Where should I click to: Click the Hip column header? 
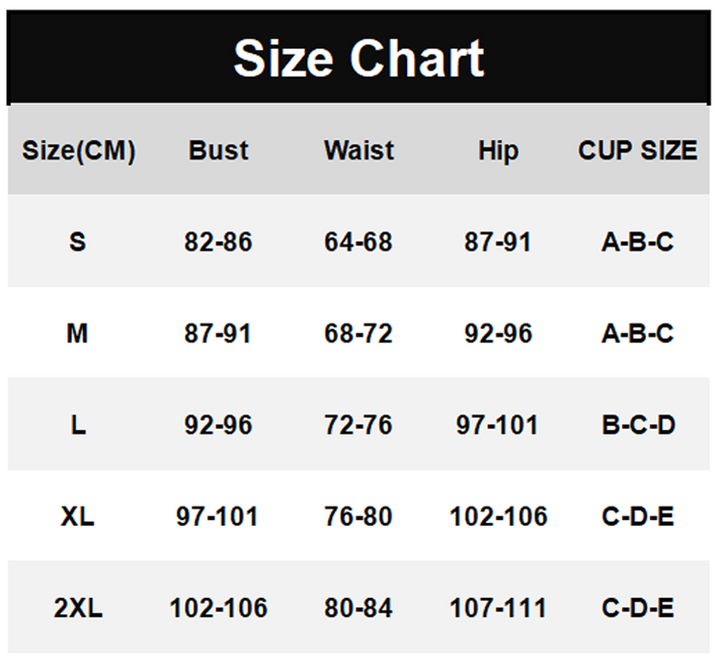pyautogui.click(x=498, y=151)
